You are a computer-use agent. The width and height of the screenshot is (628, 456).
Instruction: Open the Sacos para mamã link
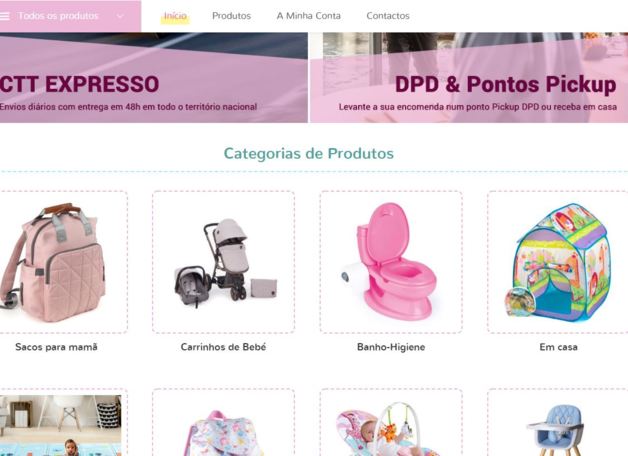pos(56,347)
